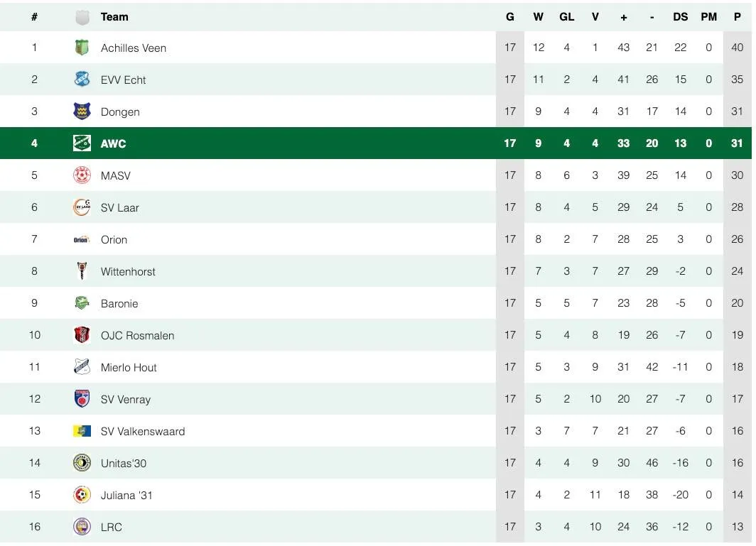
Task: Click the LRC club crest
Action: click(x=82, y=527)
